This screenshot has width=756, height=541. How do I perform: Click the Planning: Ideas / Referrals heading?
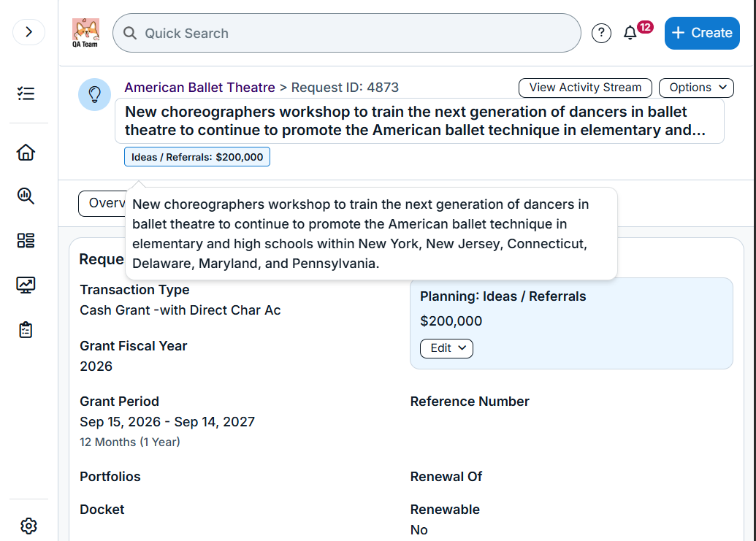point(503,296)
